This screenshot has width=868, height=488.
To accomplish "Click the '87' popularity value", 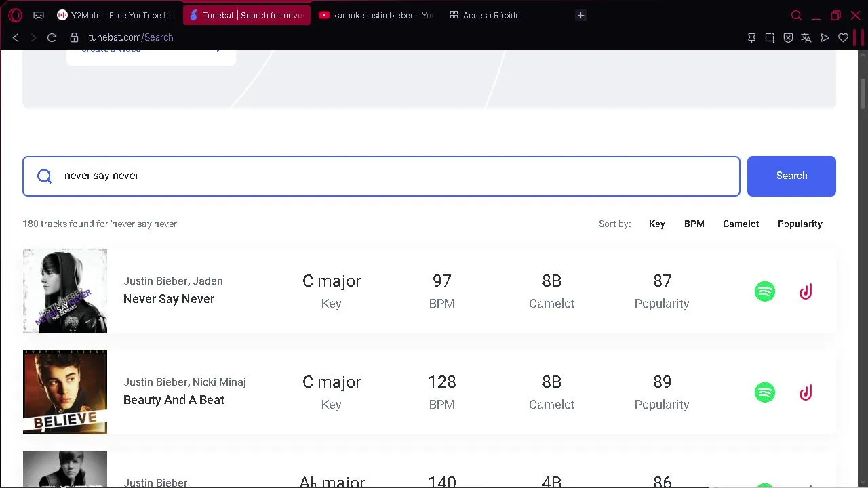I will tap(662, 281).
